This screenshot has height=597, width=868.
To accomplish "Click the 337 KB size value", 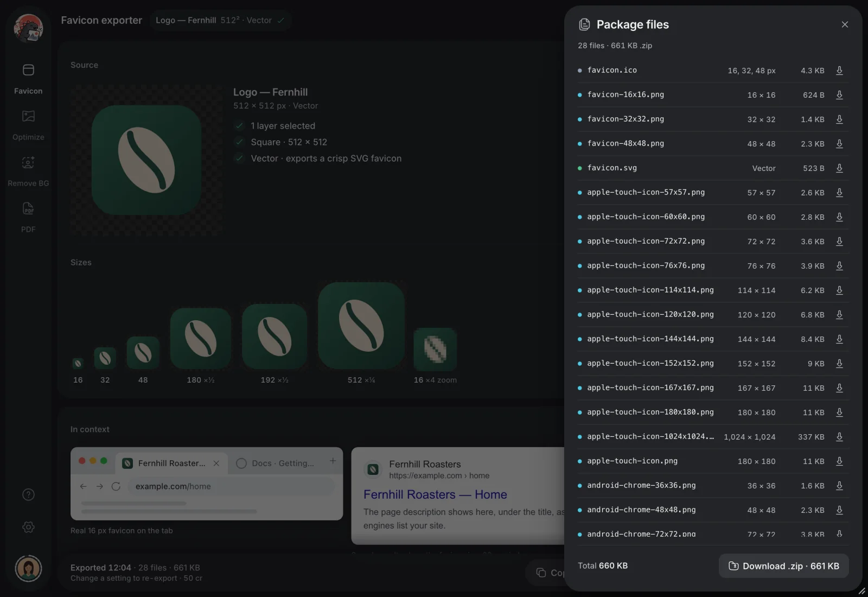I will pyautogui.click(x=811, y=437).
